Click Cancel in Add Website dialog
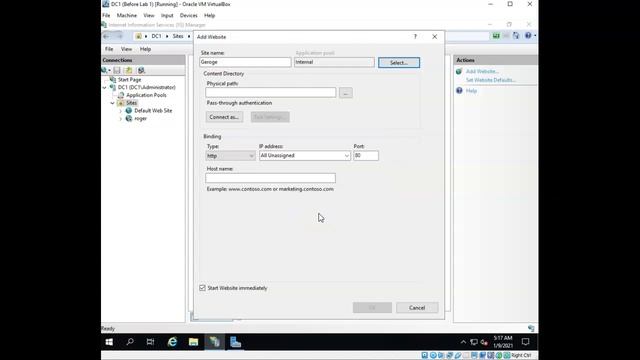 [417, 308]
